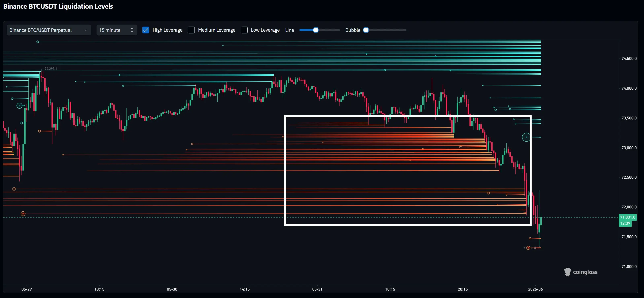Screen dimensions: 644x298
Task: Click the 2026-06 date axis label
Action: 536,289
